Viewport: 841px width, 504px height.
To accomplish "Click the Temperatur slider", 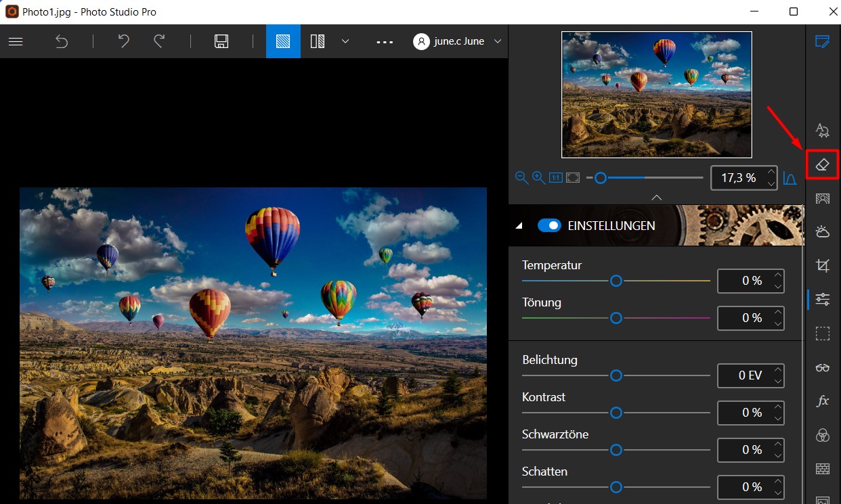I will click(616, 280).
